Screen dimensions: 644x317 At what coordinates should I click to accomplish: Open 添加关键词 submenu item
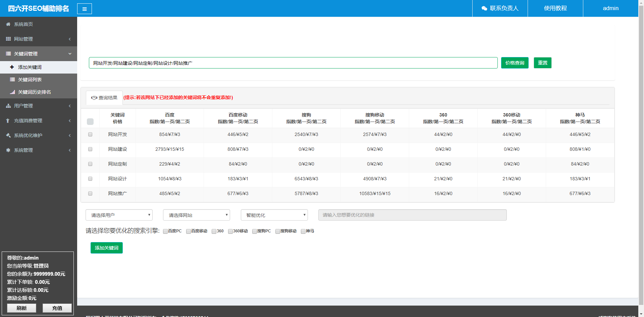point(39,67)
